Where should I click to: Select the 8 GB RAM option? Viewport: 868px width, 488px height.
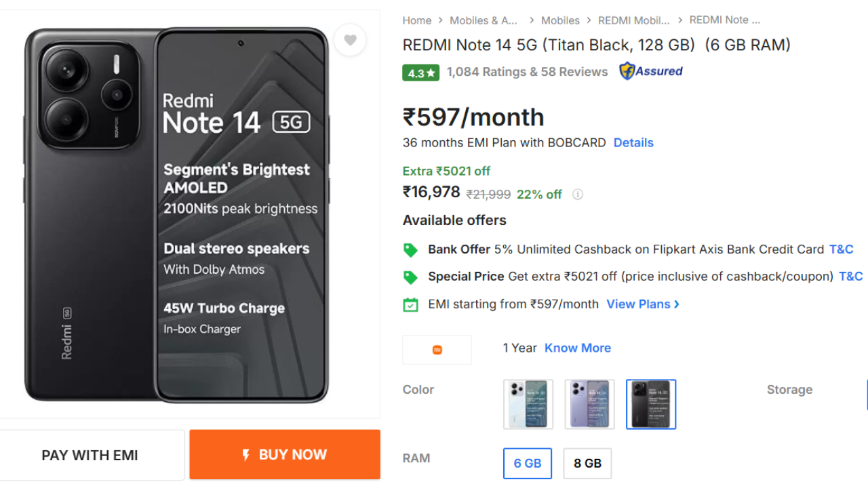coord(587,464)
